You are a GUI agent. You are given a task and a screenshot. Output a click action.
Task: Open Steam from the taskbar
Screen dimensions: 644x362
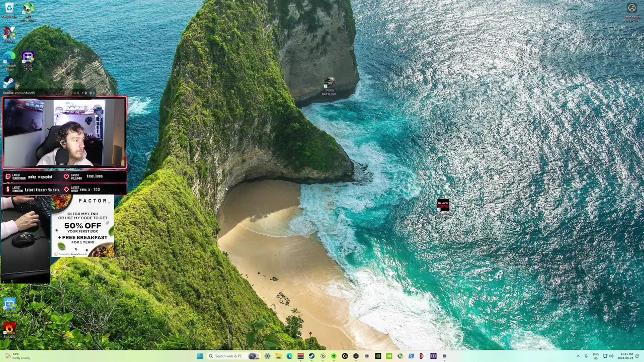(312, 356)
